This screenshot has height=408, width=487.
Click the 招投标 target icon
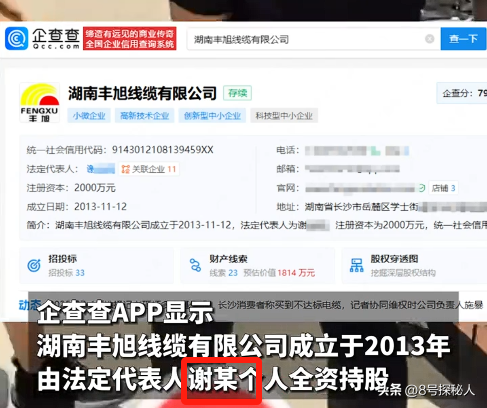34,266
